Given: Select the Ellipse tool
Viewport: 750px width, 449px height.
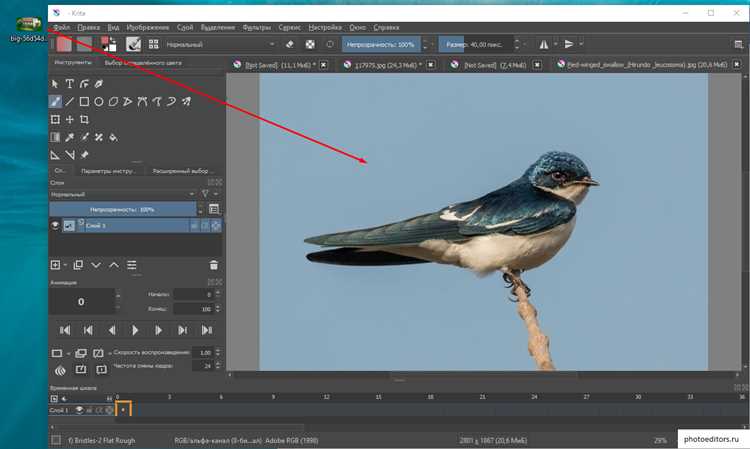Looking at the screenshot, I should [x=99, y=101].
